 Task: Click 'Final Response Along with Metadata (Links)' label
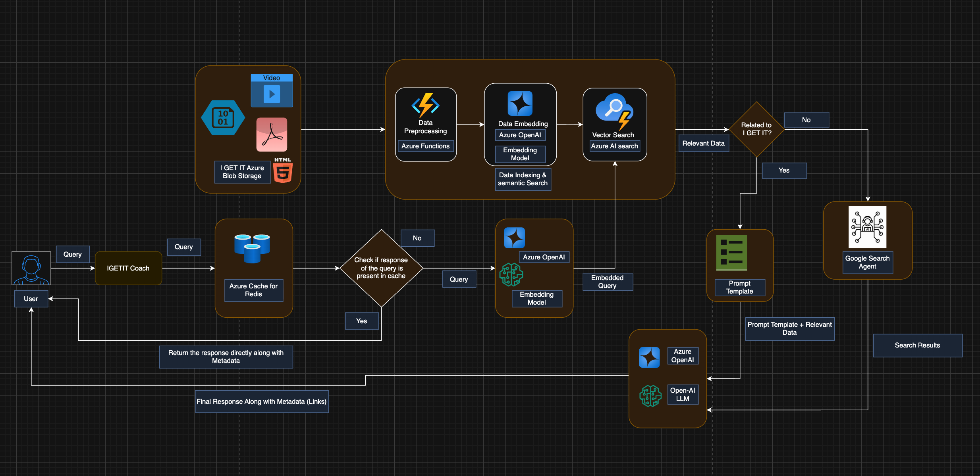pyautogui.click(x=262, y=401)
